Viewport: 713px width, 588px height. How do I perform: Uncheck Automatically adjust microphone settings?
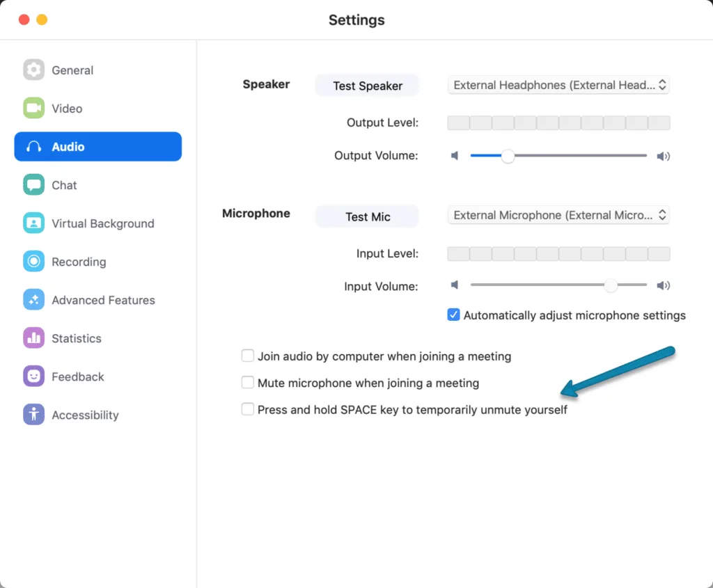[453, 315]
